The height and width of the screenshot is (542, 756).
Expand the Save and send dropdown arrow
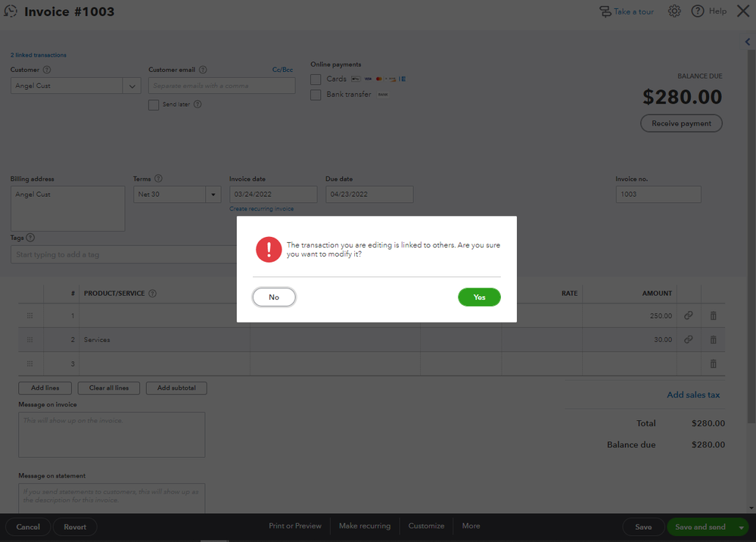click(x=741, y=528)
